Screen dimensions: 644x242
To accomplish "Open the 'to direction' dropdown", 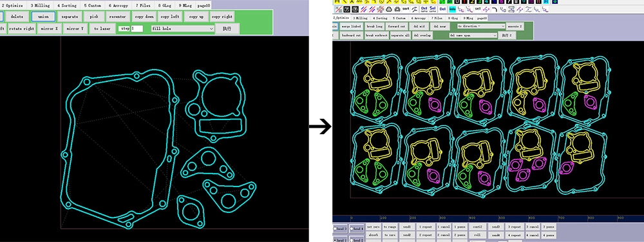I will (x=481, y=26).
